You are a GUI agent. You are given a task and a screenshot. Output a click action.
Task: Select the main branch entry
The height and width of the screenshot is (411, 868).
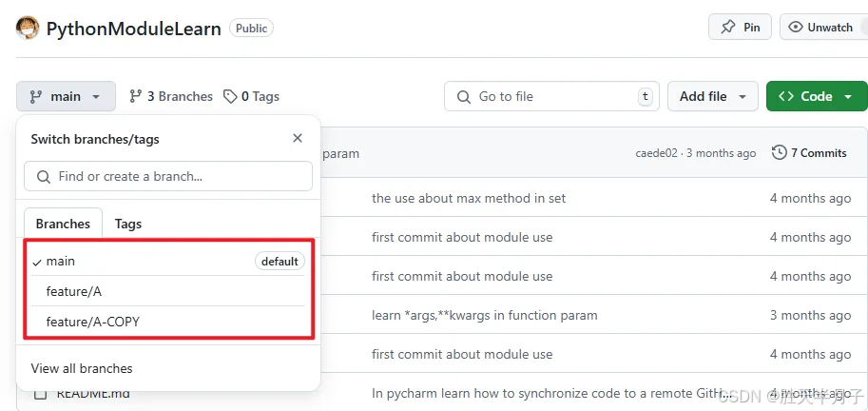click(x=168, y=261)
